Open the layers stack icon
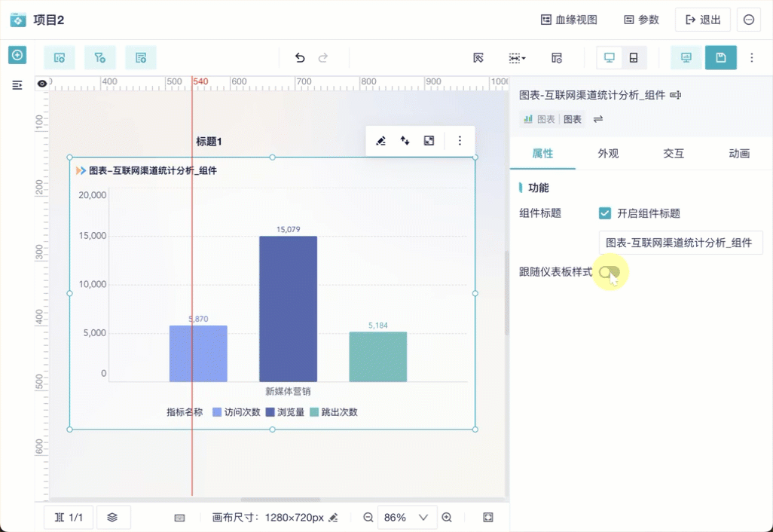This screenshot has width=773, height=532. coord(112,517)
